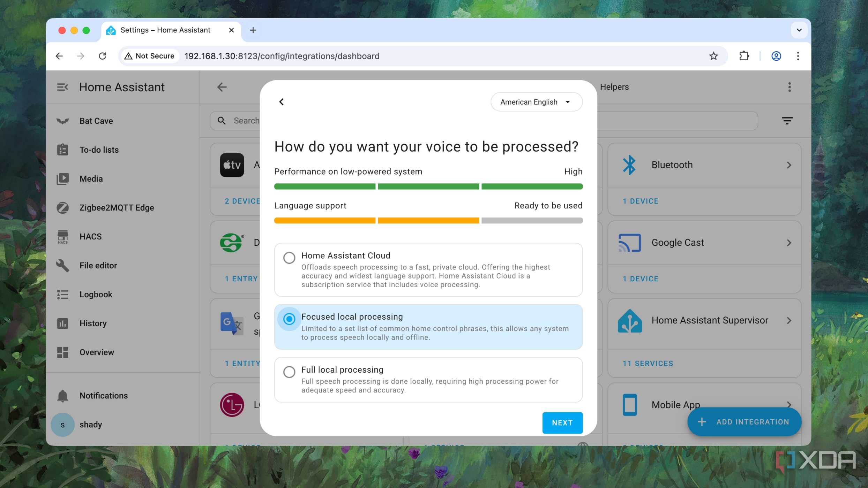
Task: Select Home Assistant Cloud radio option
Action: pos(289,258)
